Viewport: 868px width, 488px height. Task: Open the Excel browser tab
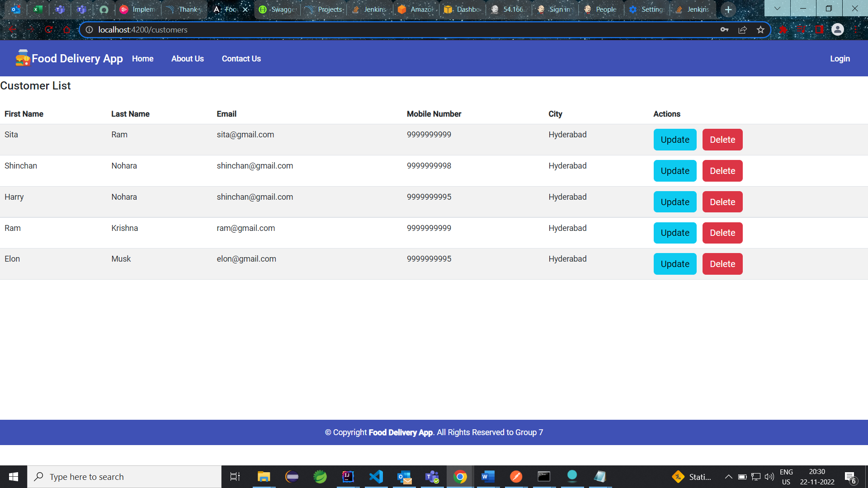(x=38, y=9)
